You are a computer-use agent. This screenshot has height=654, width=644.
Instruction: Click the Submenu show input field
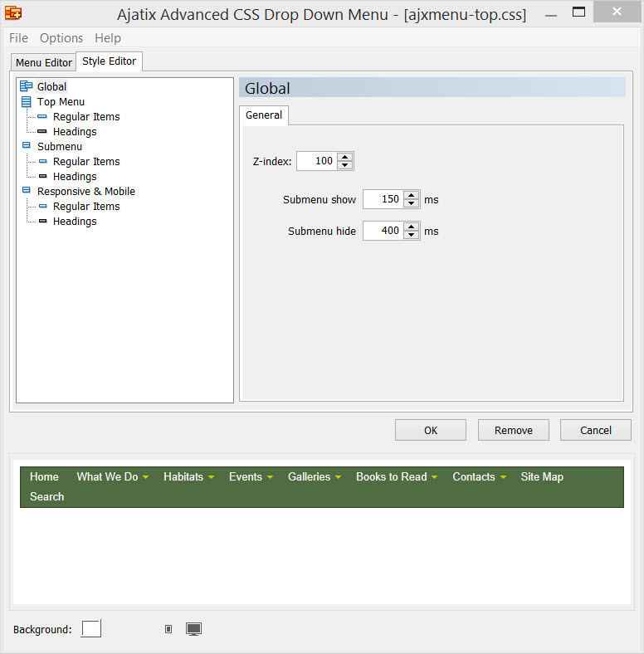click(383, 199)
